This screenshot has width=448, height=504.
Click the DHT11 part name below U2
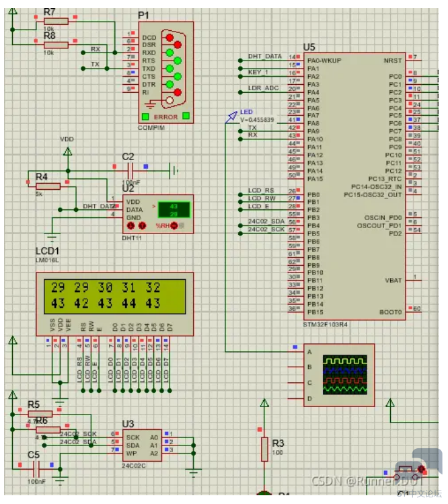click(131, 238)
